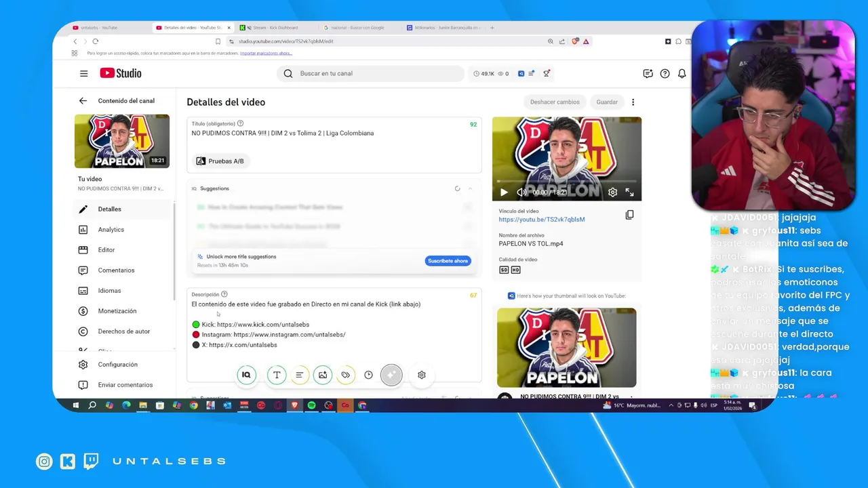Play the video preview
Viewport: 868px width, 488px height.
(504, 192)
